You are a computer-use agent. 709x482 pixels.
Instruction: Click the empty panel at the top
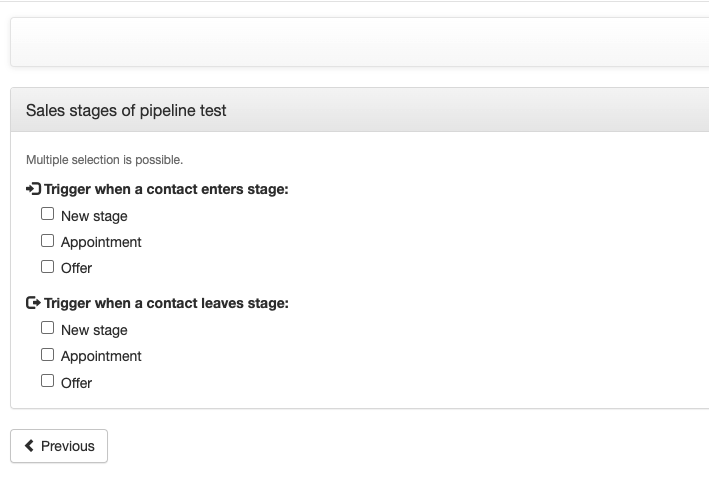point(360,42)
